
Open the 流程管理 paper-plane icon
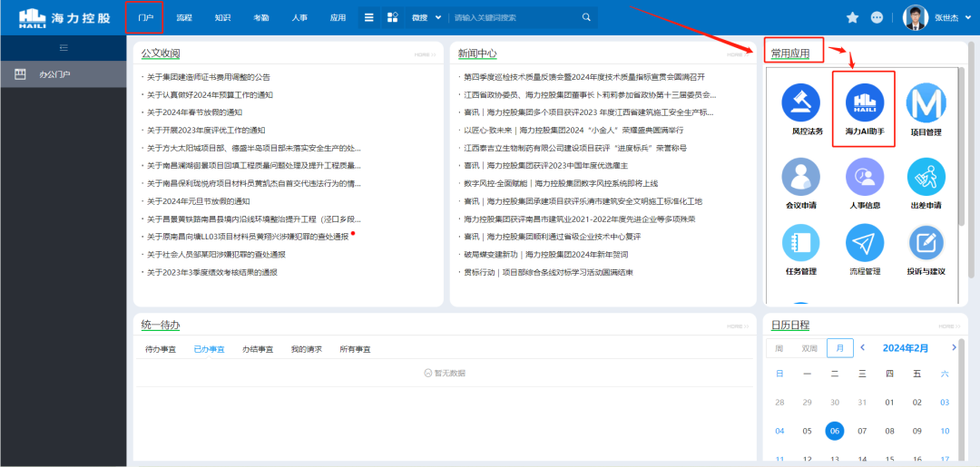[865, 243]
